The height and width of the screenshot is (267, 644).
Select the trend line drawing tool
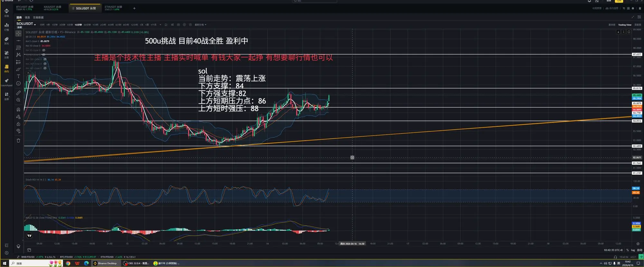click(18, 41)
